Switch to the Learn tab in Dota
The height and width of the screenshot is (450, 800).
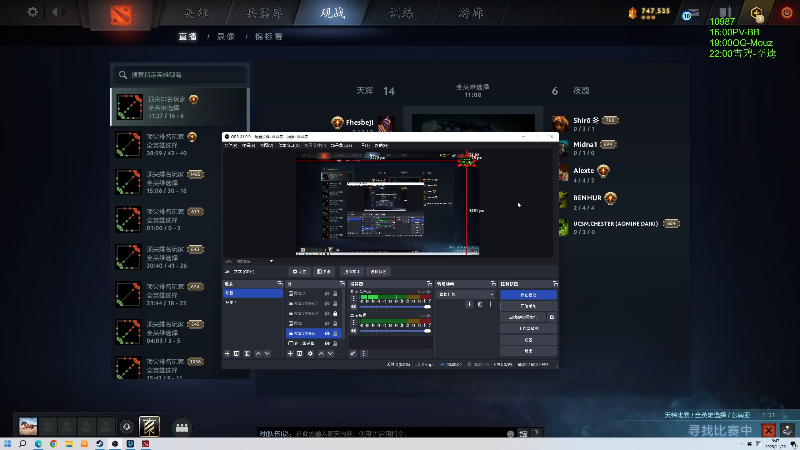coord(401,12)
